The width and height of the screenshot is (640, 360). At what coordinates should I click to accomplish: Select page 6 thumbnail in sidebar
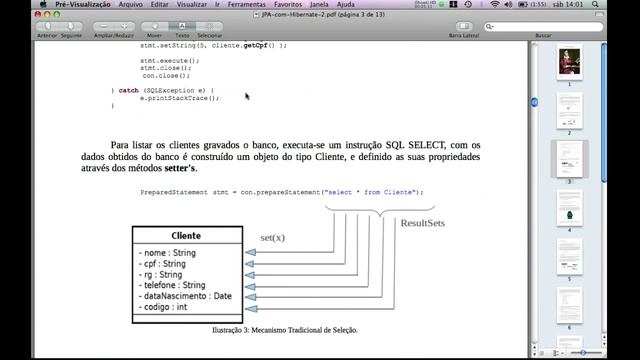(569, 305)
